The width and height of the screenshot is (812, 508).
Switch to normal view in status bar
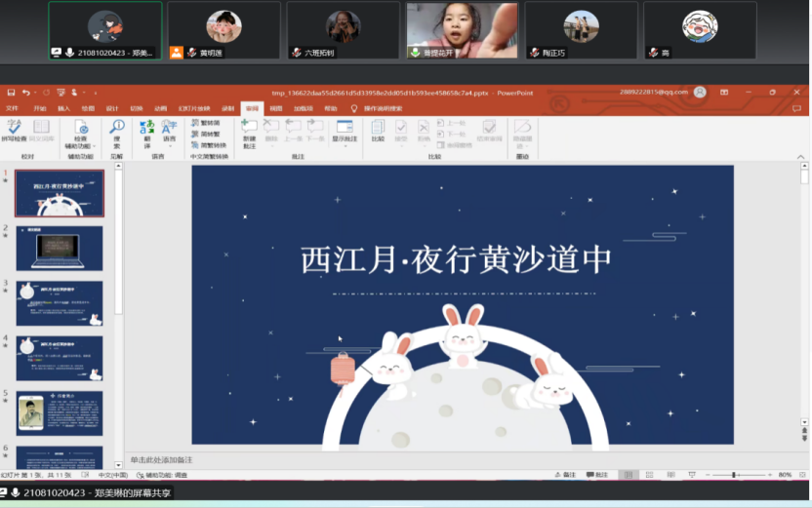[x=629, y=475]
